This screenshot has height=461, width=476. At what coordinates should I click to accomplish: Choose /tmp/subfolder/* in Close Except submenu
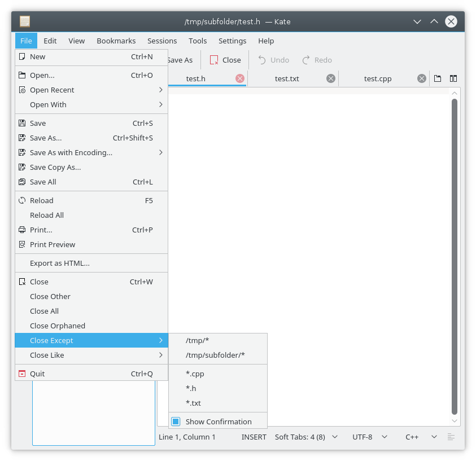pyautogui.click(x=218, y=355)
